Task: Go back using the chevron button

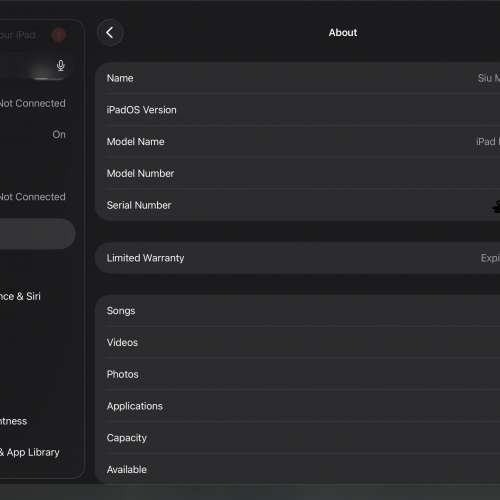Action: pos(110,33)
